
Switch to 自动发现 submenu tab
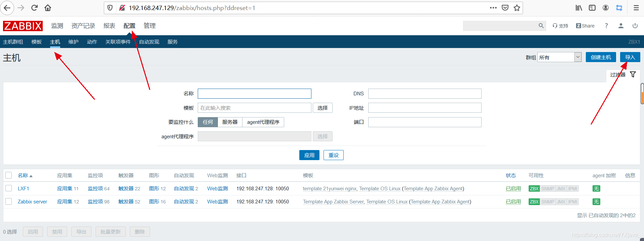click(149, 42)
